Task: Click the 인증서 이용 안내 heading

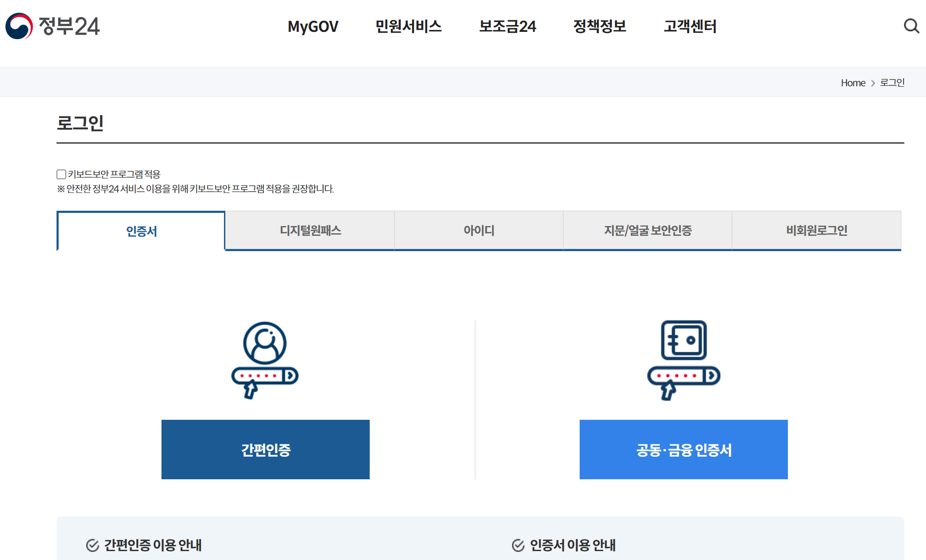Action: tap(573, 545)
